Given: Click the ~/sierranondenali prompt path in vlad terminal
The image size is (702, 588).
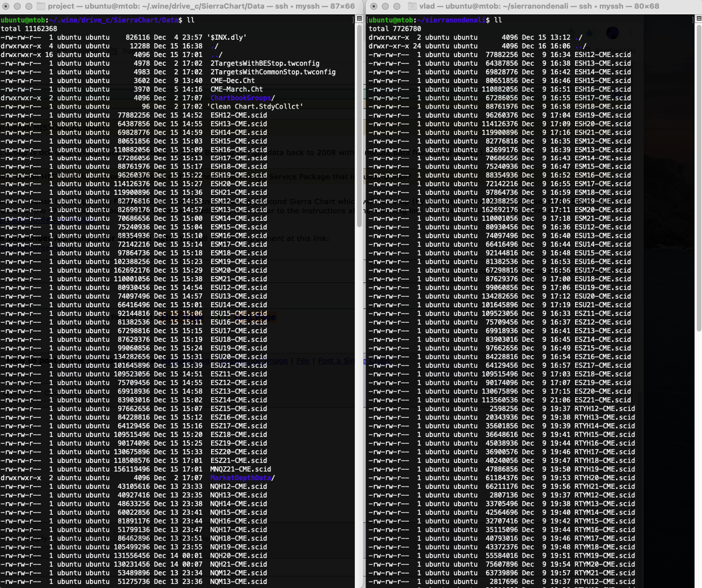Looking at the screenshot, I should point(450,20).
